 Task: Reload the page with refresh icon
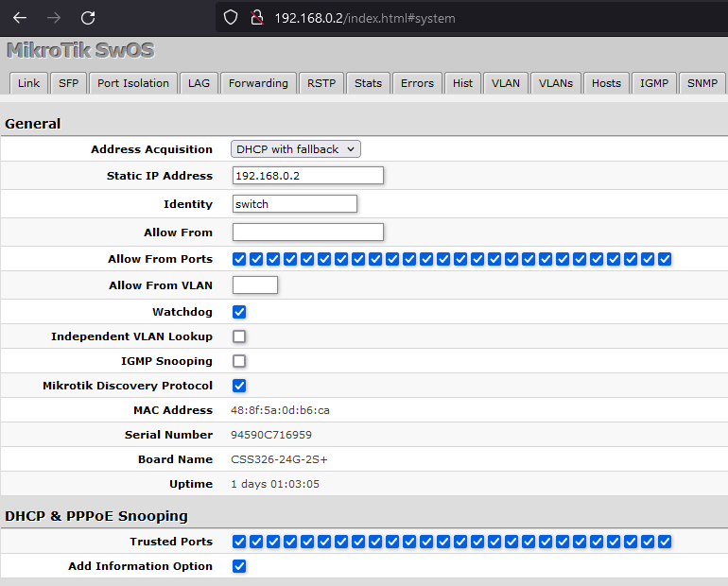coord(88,17)
